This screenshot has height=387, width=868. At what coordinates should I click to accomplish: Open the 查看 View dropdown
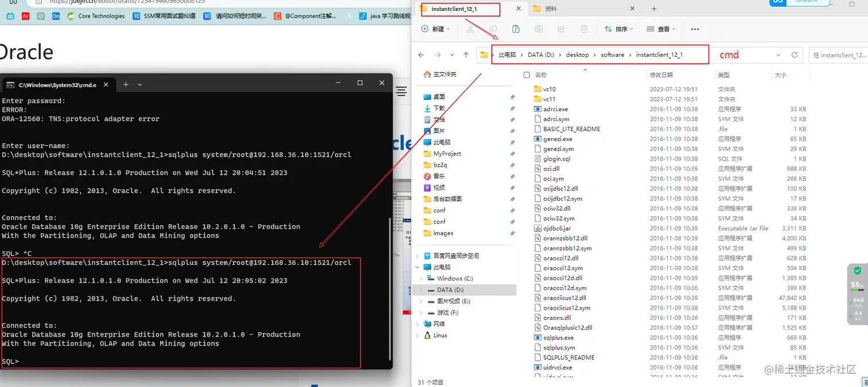[661, 29]
